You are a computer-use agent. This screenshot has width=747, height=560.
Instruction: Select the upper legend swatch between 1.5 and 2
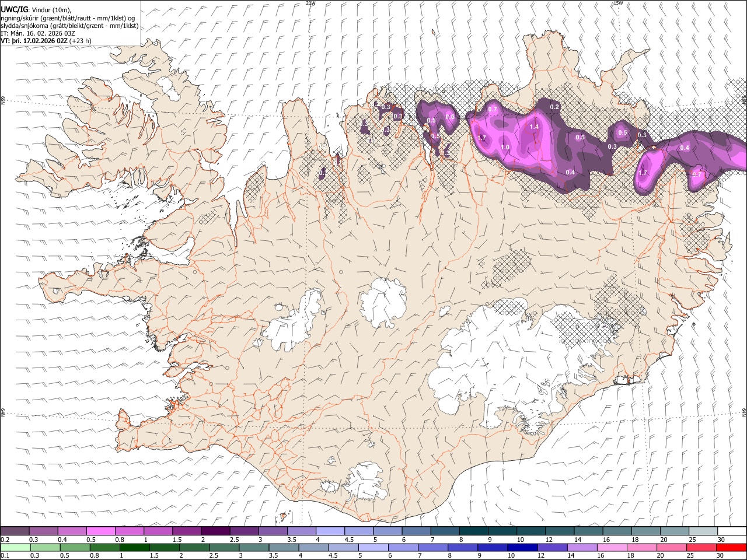186,531
